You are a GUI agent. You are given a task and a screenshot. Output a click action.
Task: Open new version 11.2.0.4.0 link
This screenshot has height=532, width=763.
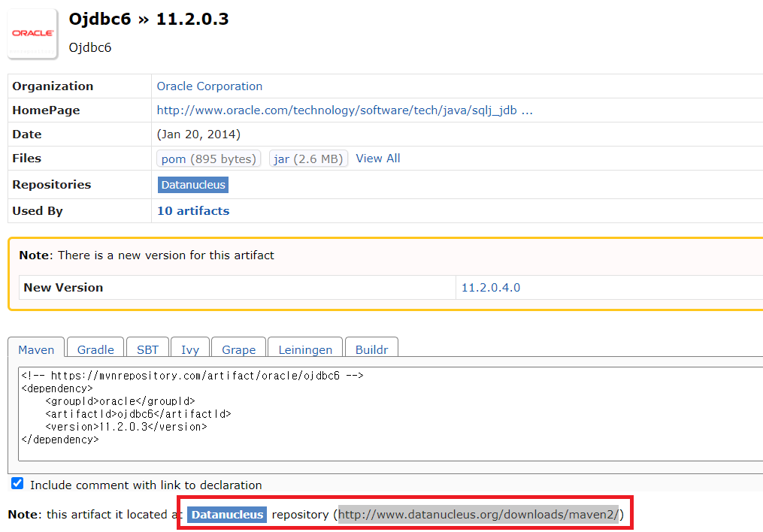(490, 287)
